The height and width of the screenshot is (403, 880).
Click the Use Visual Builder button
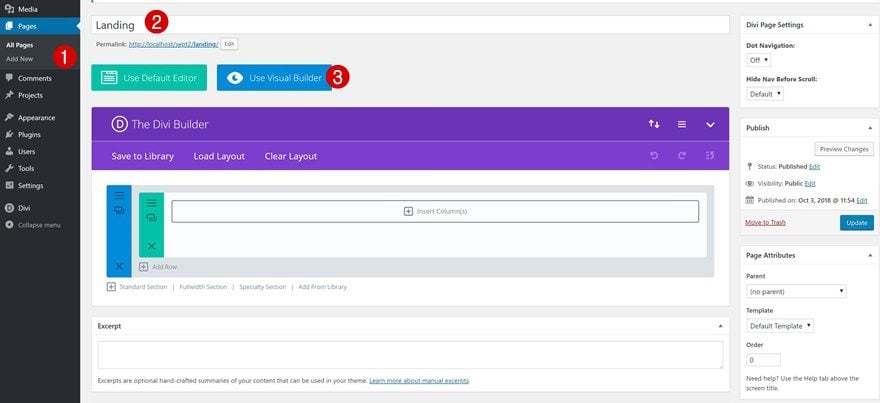pos(274,77)
